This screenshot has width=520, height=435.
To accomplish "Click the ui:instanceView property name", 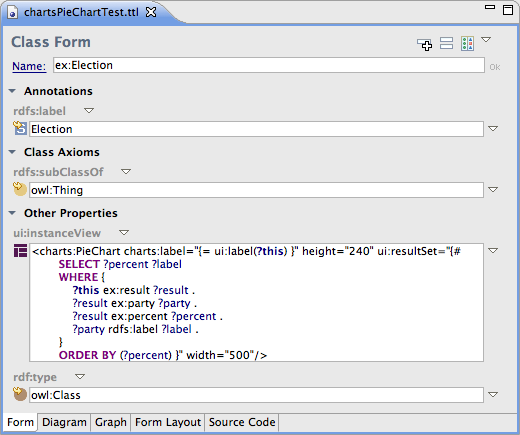I will pos(57,233).
